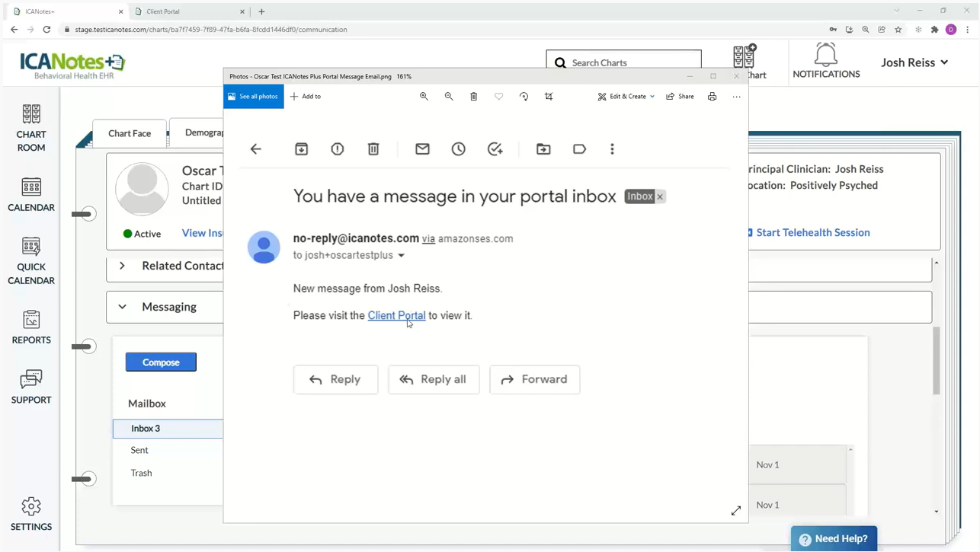Open the Quick Calendar sidebar item
Image resolution: width=980 pixels, height=552 pixels.
(31, 261)
